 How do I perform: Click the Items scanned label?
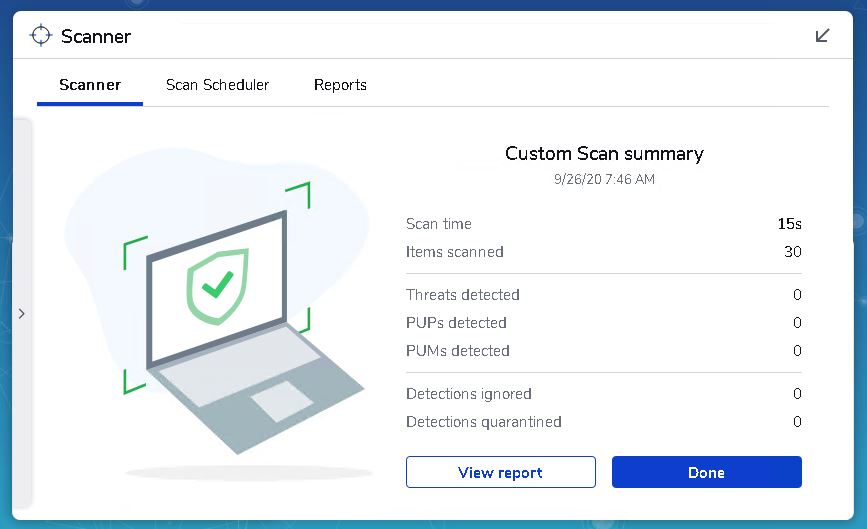click(455, 252)
